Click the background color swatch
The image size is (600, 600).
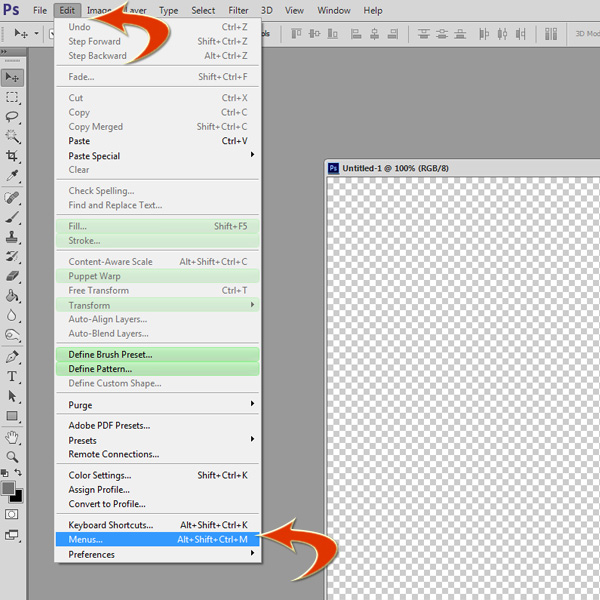pyautogui.click(x=18, y=497)
